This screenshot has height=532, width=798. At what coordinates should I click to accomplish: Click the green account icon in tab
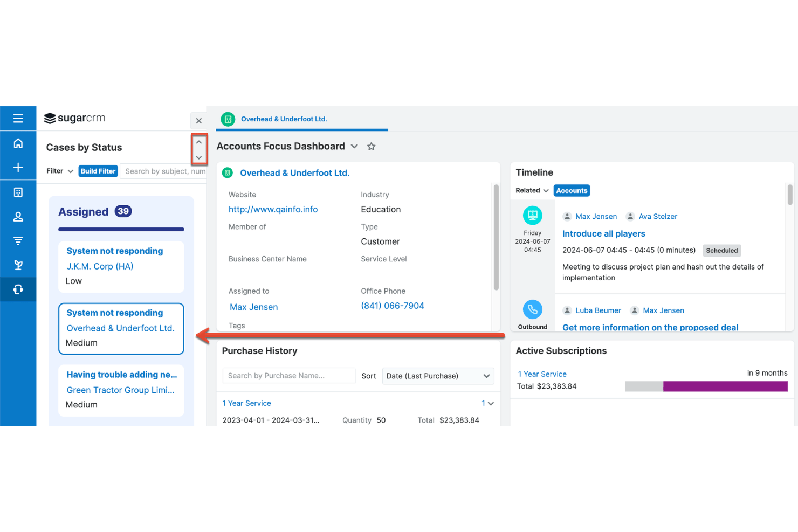tap(228, 119)
